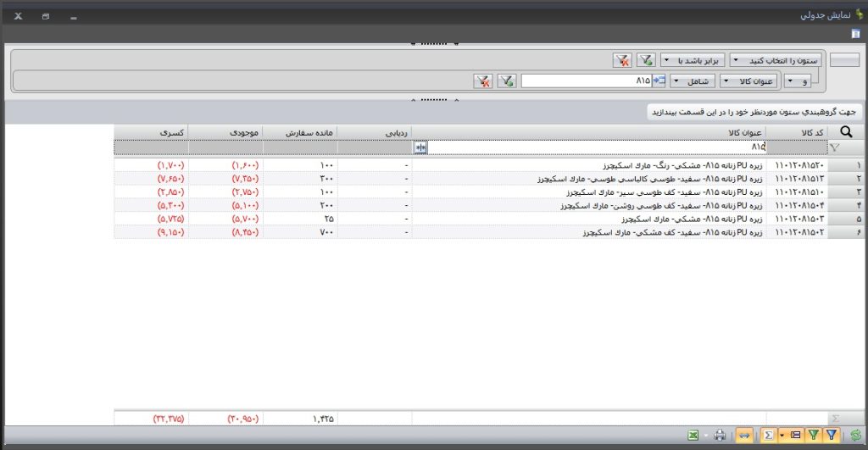Viewport: 868px width, 450px height.
Task: Select row number ۵ header
Action: [845, 219]
